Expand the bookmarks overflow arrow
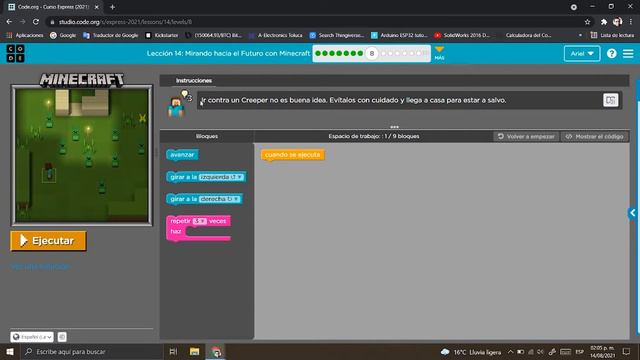The height and width of the screenshot is (360, 640). (x=580, y=36)
